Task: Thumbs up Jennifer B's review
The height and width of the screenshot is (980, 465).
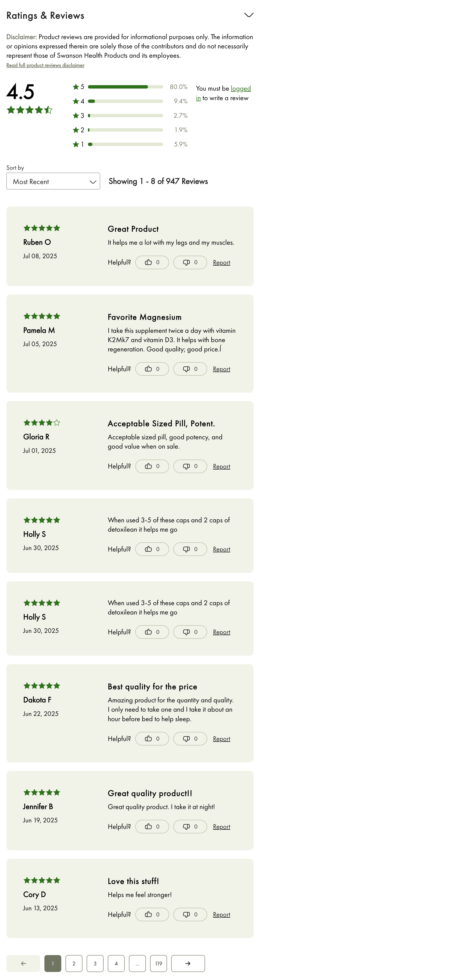Action: pyautogui.click(x=152, y=827)
